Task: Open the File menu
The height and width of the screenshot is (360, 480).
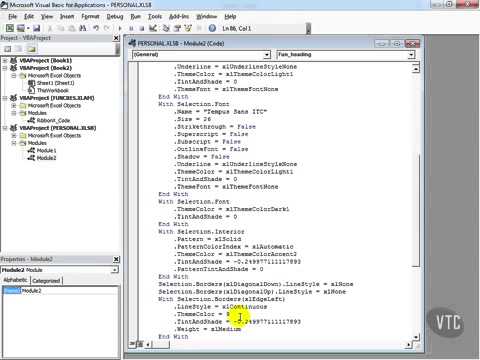Action: click(x=13, y=16)
